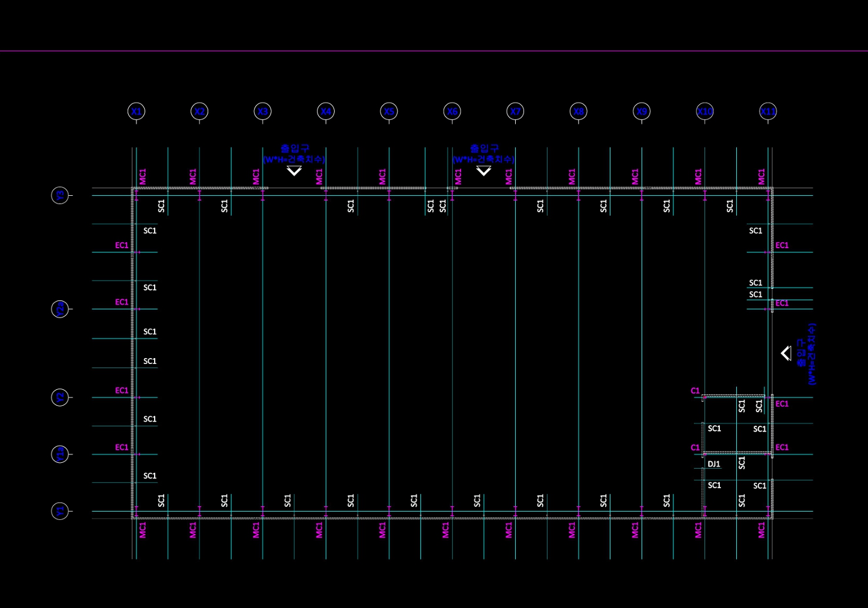The image size is (868, 608).
Task: Click the Y1a grid bubble
Action: pyautogui.click(x=60, y=454)
